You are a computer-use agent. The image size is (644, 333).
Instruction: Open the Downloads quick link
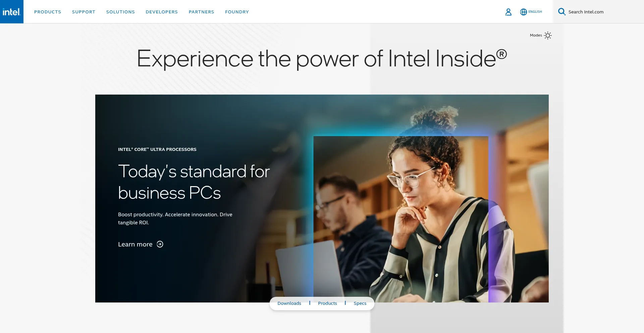[x=289, y=303]
